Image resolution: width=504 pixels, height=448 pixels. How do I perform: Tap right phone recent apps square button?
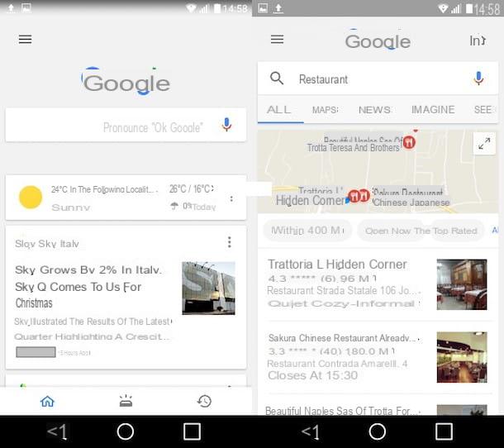445,431
